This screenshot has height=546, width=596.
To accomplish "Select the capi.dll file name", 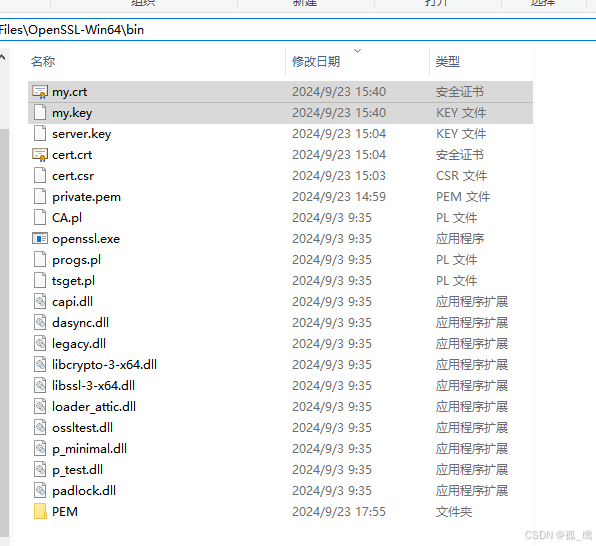I will click(73, 302).
